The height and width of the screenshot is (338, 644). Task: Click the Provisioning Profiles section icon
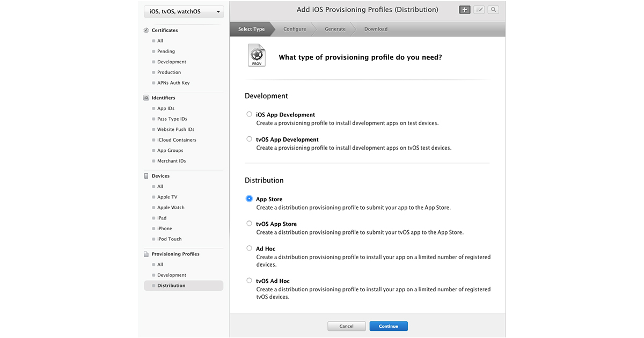coord(147,254)
